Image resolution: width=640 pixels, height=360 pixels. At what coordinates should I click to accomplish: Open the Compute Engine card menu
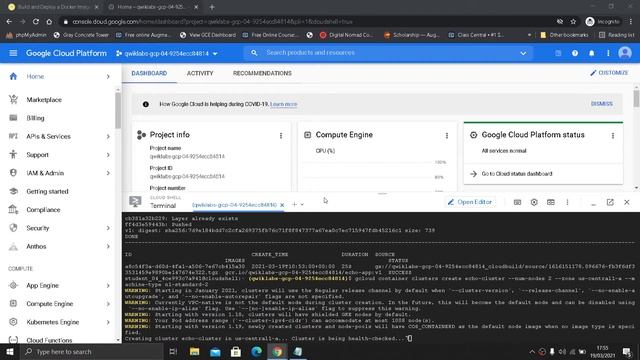[447, 136]
